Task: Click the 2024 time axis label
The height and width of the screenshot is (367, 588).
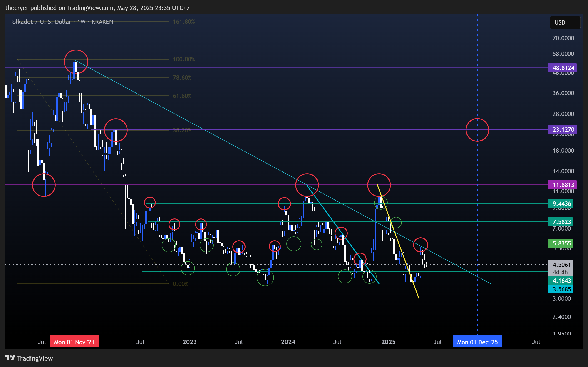Action: coord(288,342)
